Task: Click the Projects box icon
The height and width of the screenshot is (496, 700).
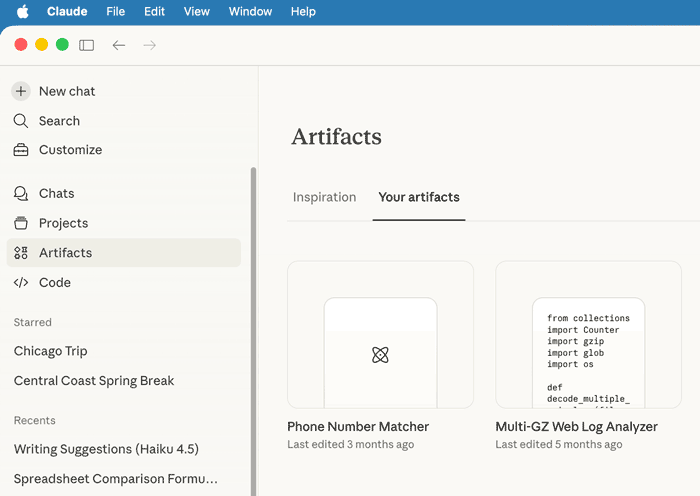Action: [x=21, y=223]
